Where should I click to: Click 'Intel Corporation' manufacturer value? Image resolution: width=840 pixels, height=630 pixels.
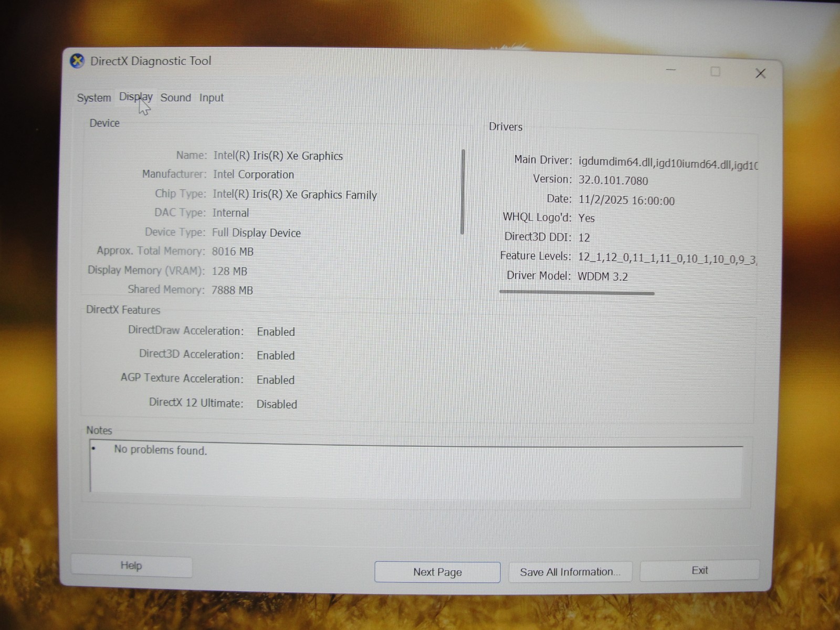point(253,174)
